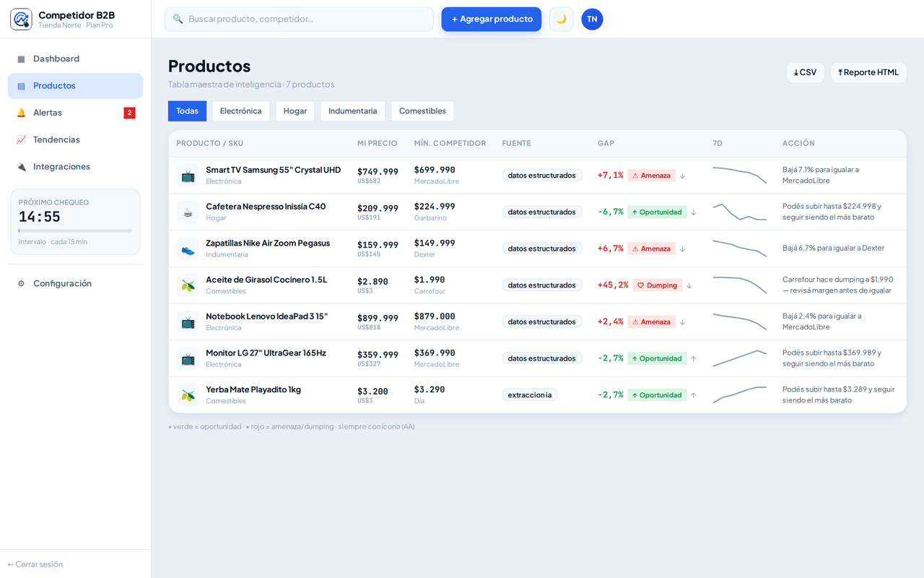Click the Aceite de Girasol olive icon
The image size is (924, 578).
point(188,285)
